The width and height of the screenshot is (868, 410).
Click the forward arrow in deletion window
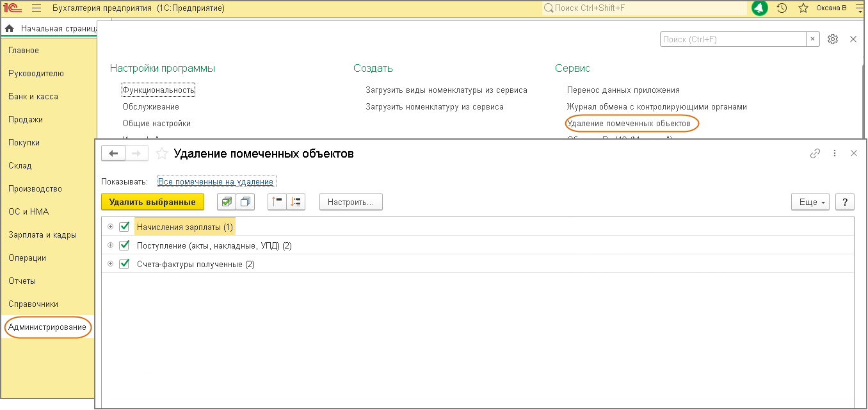coord(137,154)
